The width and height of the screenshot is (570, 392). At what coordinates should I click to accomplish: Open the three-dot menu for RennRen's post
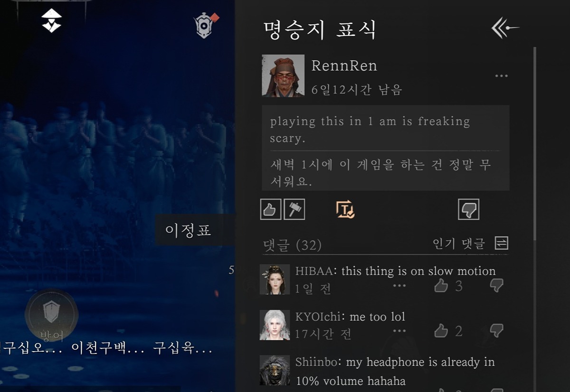click(502, 76)
